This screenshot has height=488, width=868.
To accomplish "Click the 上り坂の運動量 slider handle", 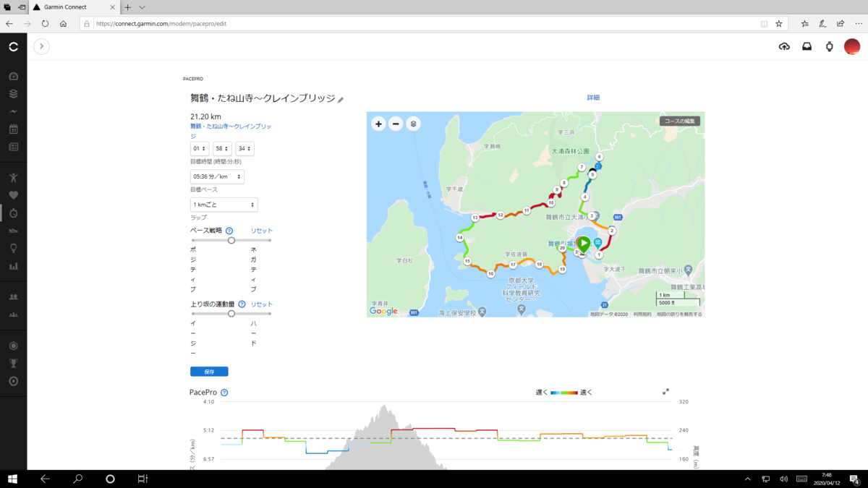I will [x=231, y=314].
